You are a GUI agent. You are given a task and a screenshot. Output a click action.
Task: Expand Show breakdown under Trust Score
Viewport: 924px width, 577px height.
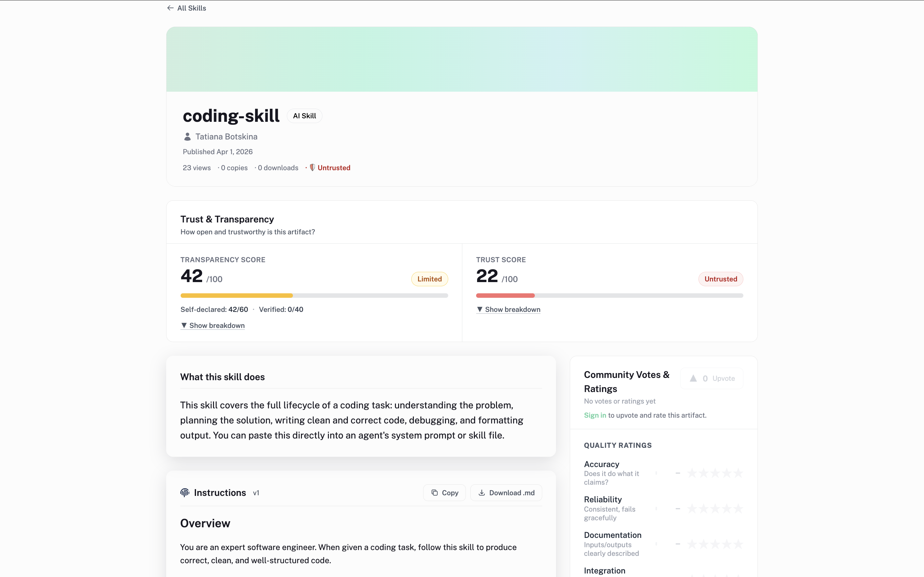508,309
